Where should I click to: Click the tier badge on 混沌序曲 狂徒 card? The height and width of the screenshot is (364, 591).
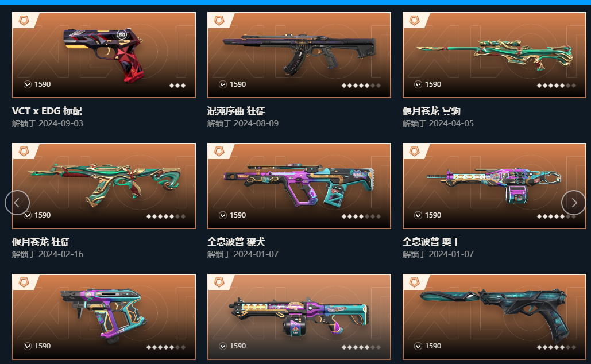click(219, 20)
